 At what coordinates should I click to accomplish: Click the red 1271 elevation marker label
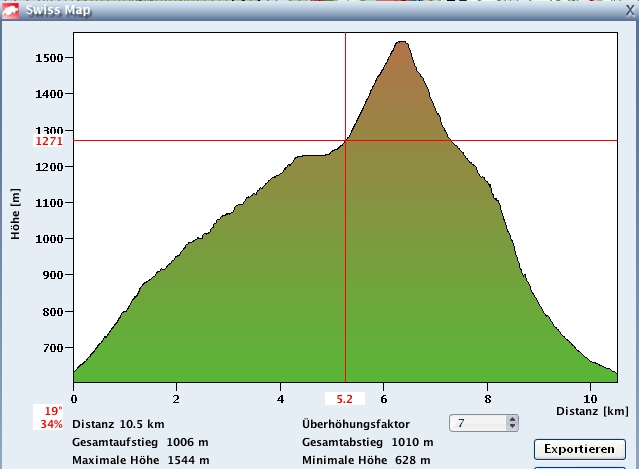49,141
